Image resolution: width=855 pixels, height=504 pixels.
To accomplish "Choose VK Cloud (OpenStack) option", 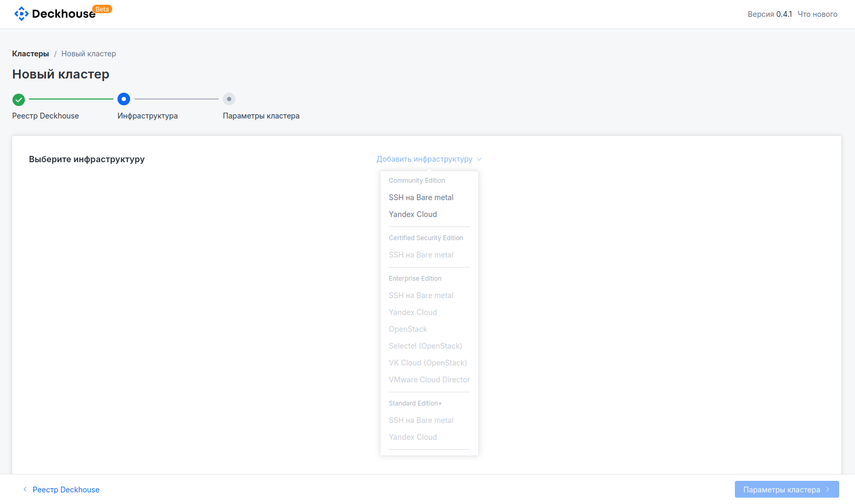I will 427,363.
